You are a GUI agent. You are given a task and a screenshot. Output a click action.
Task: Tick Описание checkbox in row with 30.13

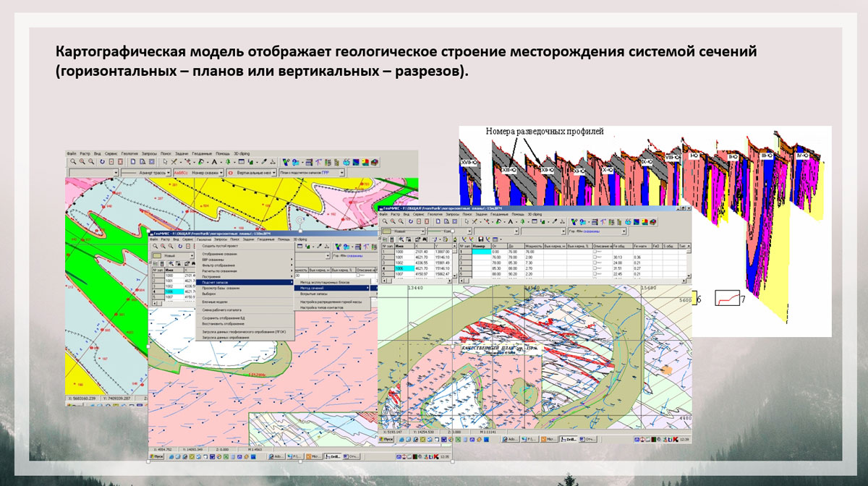click(x=595, y=257)
